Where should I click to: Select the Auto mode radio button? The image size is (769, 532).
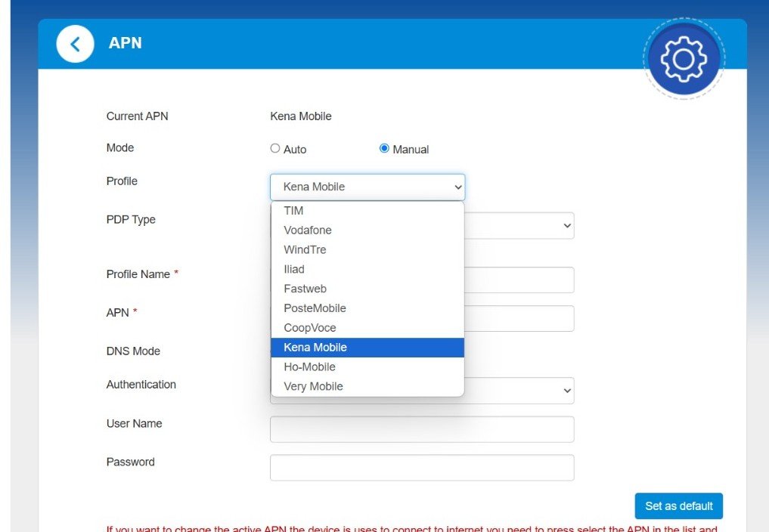(x=275, y=149)
